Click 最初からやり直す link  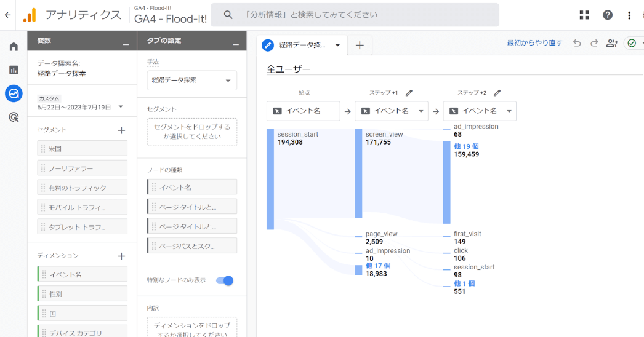(x=534, y=42)
